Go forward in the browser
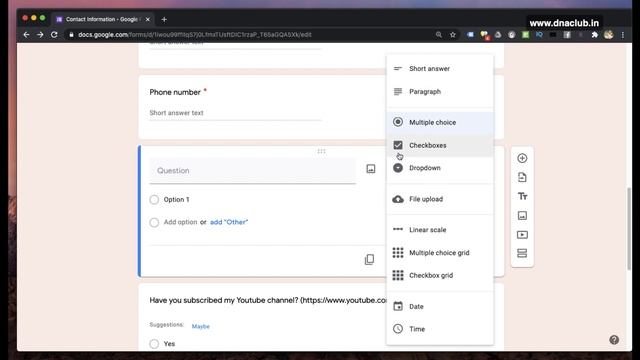Viewport: 640px width, 360px height. (40, 35)
